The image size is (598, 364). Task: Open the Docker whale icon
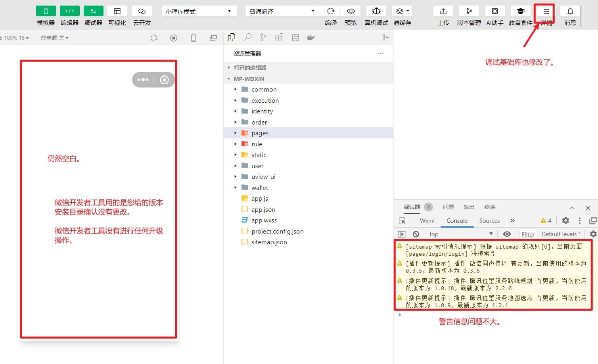pos(311,37)
